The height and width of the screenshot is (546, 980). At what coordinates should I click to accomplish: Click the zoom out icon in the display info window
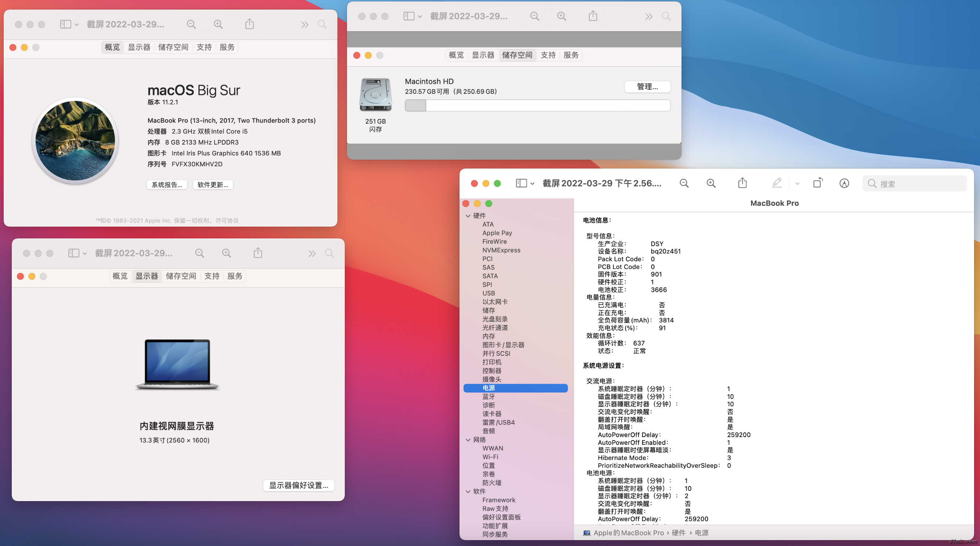tap(199, 252)
